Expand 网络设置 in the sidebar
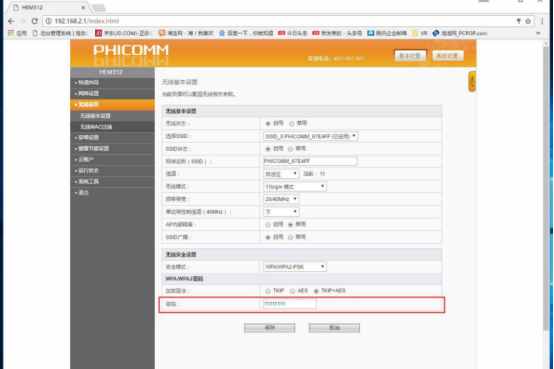This screenshot has height=369, width=554. [112, 93]
